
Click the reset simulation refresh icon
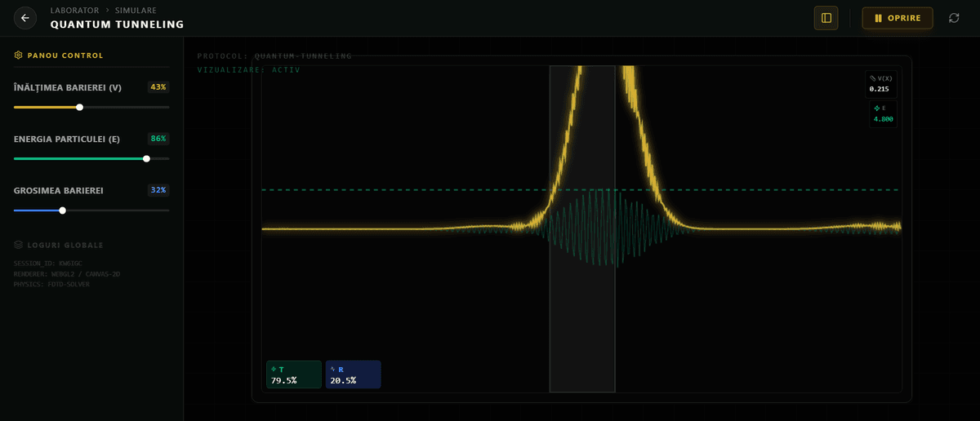click(x=954, y=18)
